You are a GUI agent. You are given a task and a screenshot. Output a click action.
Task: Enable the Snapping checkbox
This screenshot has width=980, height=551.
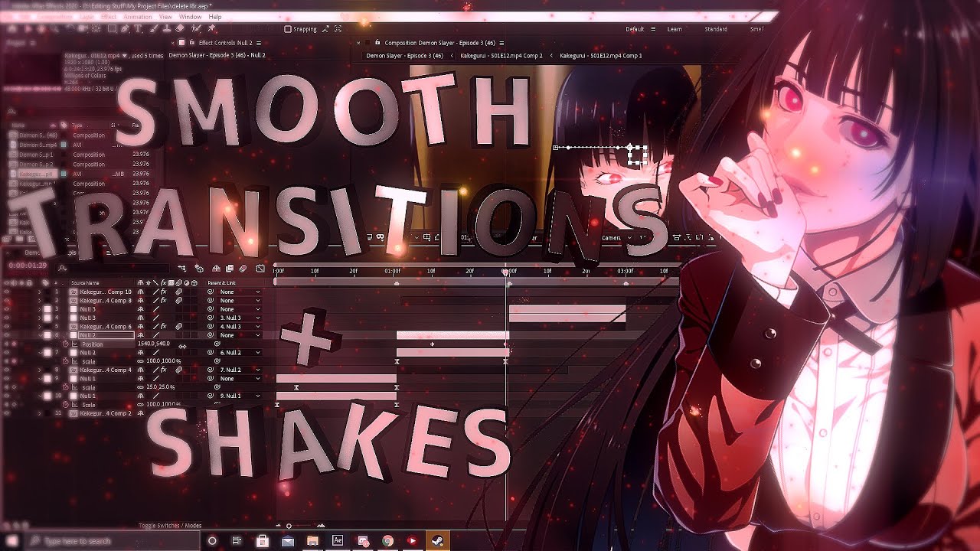coord(288,29)
